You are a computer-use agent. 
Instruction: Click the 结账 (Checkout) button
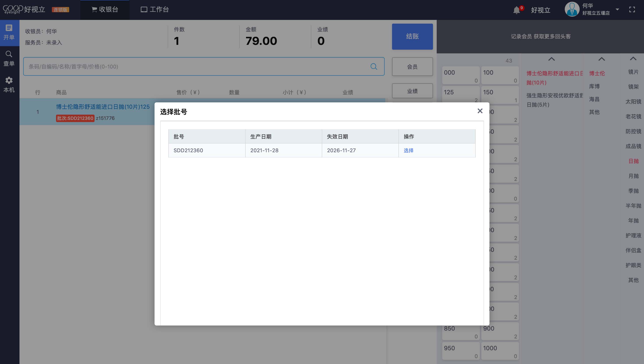tap(413, 36)
